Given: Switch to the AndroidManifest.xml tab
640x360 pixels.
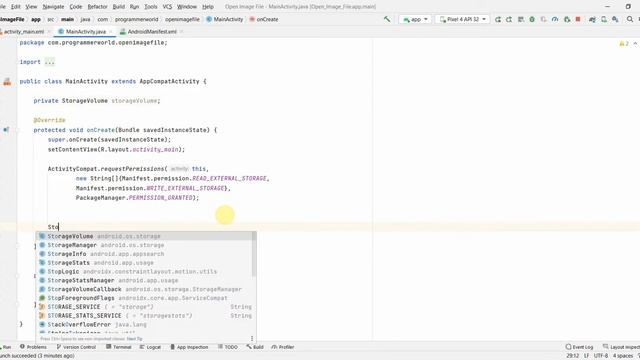Looking at the screenshot, I should [152, 31].
